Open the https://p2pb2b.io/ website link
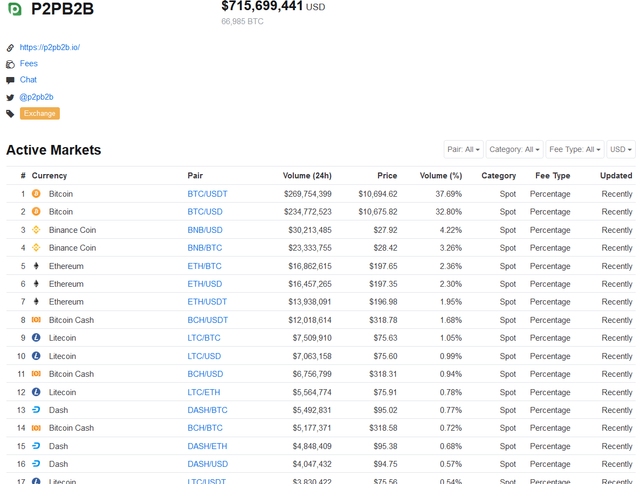The width and height of the screenshot is (640, 484). click(x=50, y=47)
